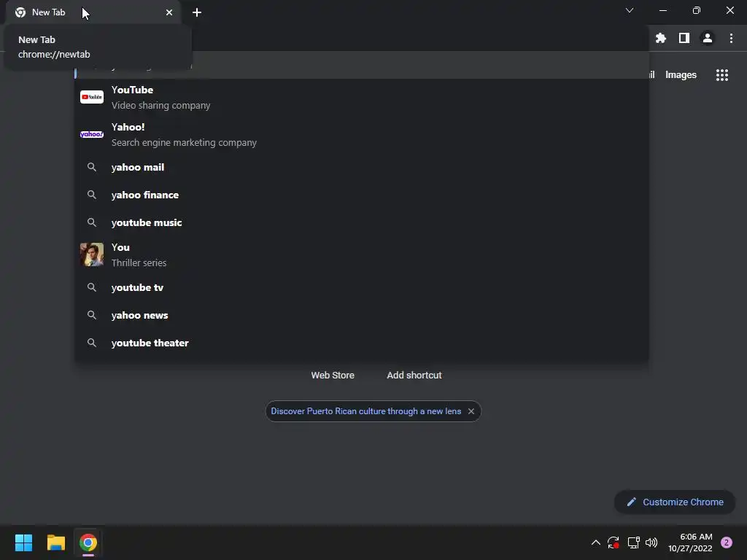Open the Windows Start menu
This screenshot has width=747, height=560.
pyautogui.click(x=23, y=542)
